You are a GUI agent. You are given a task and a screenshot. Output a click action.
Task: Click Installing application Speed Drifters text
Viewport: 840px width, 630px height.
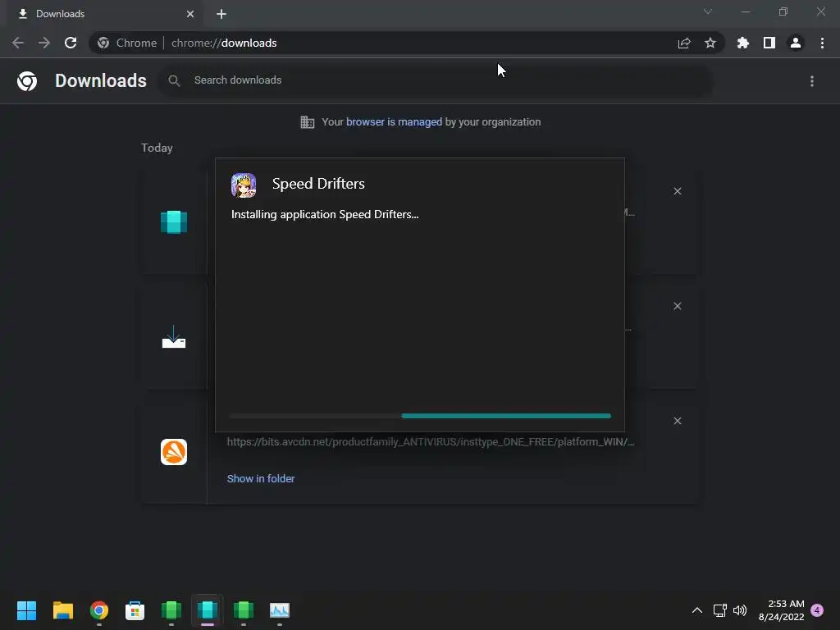point(325,214)
